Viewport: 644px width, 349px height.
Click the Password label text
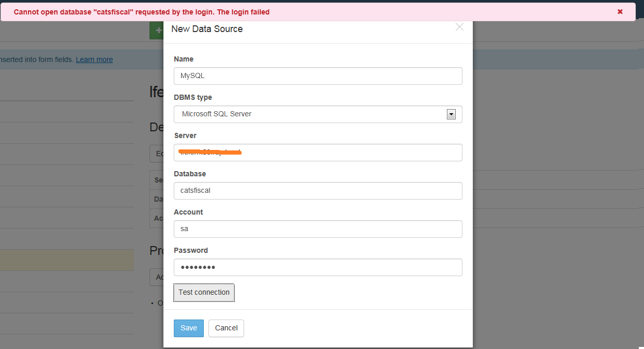pyautogui.click(x=191, y=250)
